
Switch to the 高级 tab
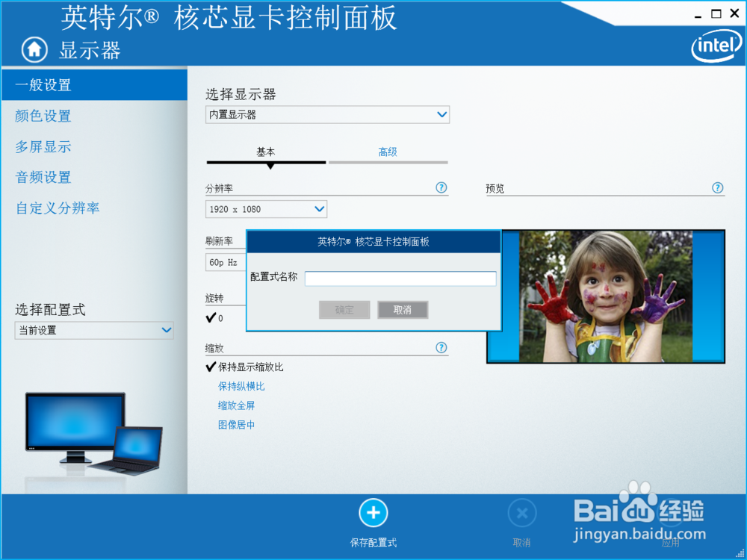click(x=388, y=152)
